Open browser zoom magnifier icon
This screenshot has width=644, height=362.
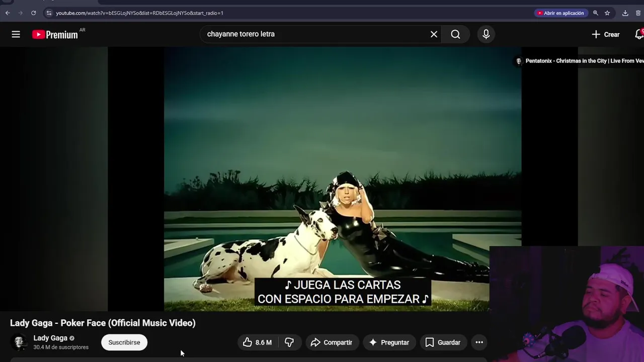click(595, 13)
